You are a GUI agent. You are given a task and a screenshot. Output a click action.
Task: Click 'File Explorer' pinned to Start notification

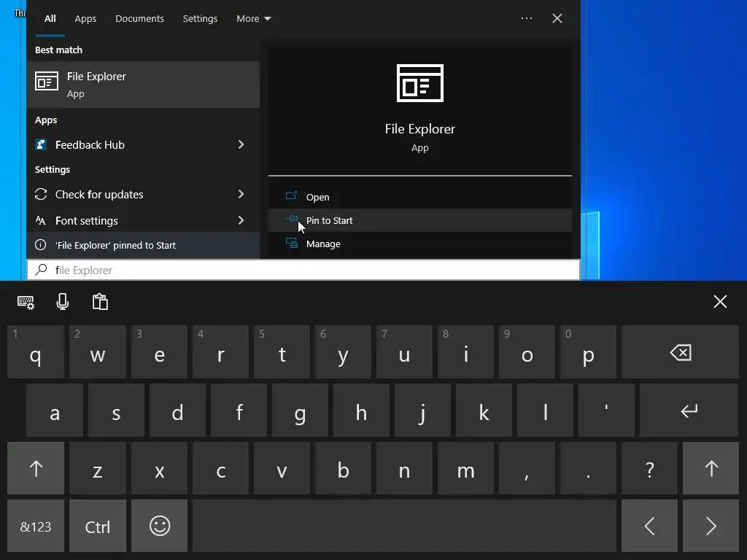(143, 245)
